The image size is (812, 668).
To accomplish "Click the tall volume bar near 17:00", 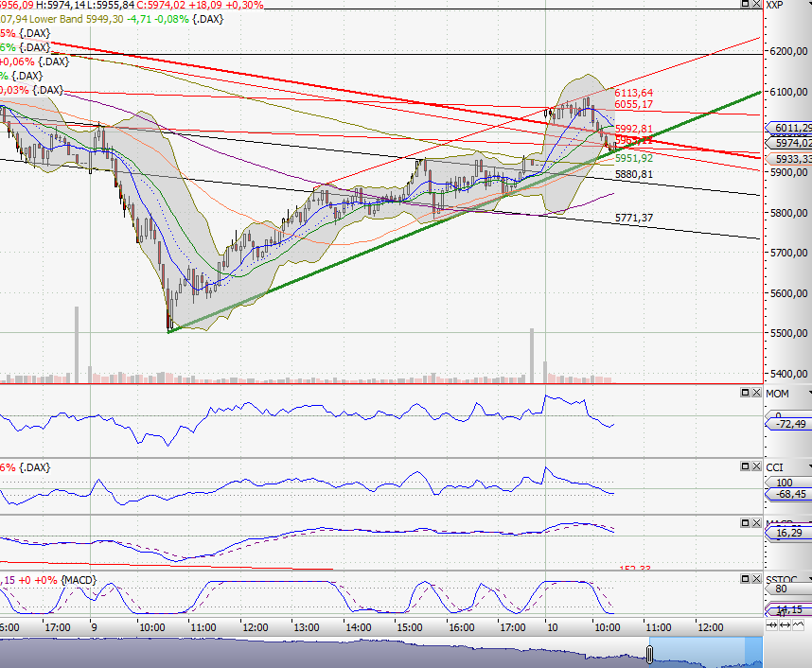I will [77, 344].
